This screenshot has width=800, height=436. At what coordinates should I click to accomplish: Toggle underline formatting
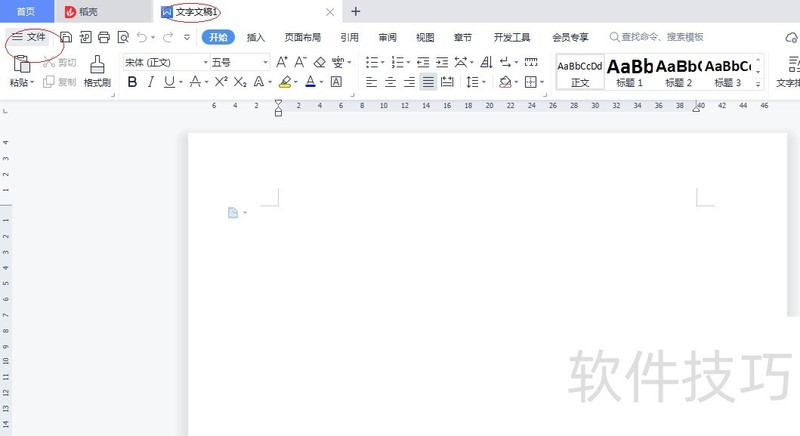point(169,82)
